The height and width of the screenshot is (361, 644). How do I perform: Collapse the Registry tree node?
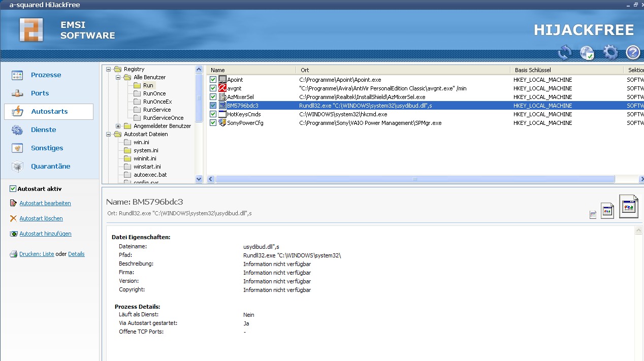(109, 69)
